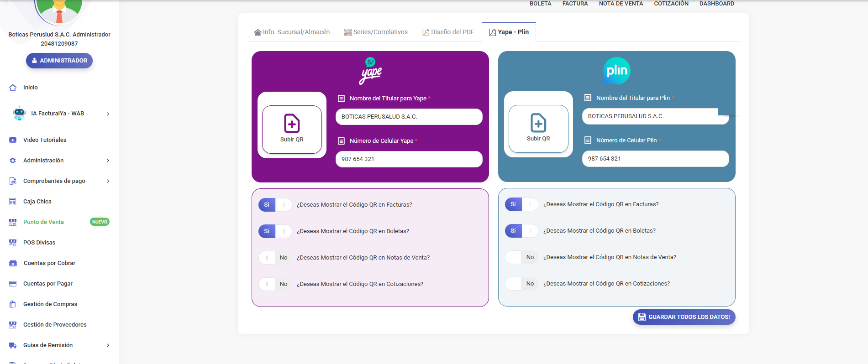Click the house icon on Info. Sucursal tab
Screen dimensions: 868x364
click(258, 32)
